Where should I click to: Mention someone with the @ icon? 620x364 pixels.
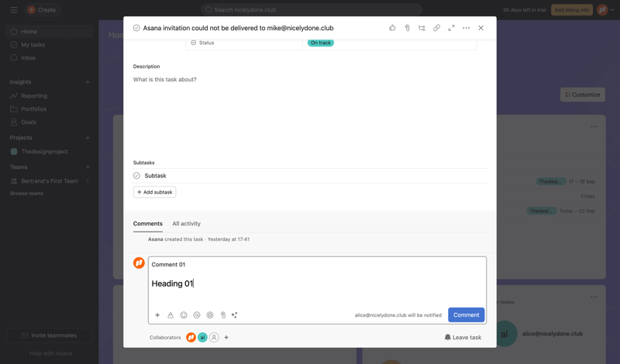197,315
